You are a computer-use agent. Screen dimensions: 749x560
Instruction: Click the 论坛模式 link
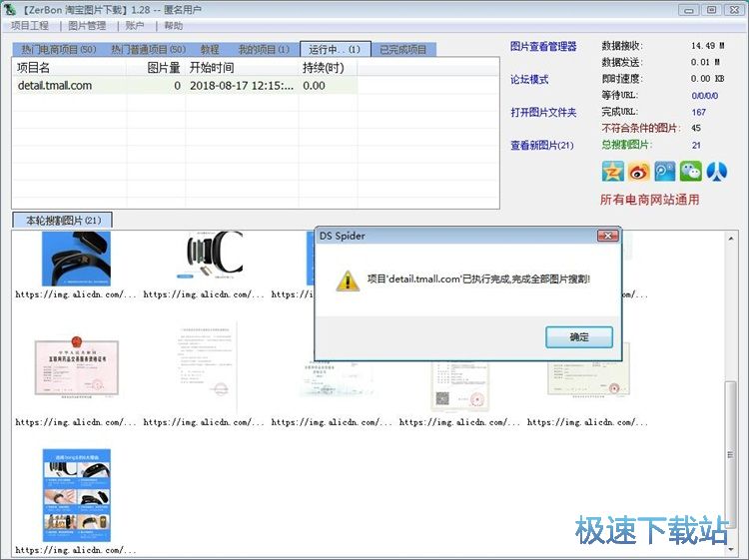click(x=529, y=79)
